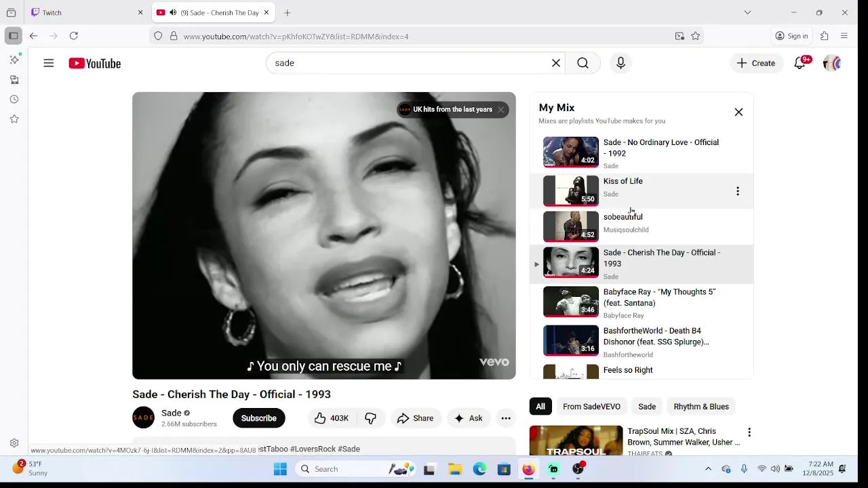Open TrapSoul Mix video thumbnail
Screen dimensions: 868x488
576,441
